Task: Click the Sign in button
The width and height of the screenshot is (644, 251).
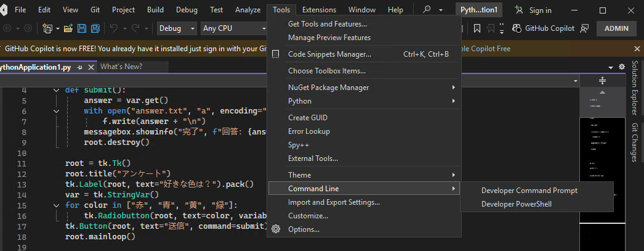Action: [533, 10]
